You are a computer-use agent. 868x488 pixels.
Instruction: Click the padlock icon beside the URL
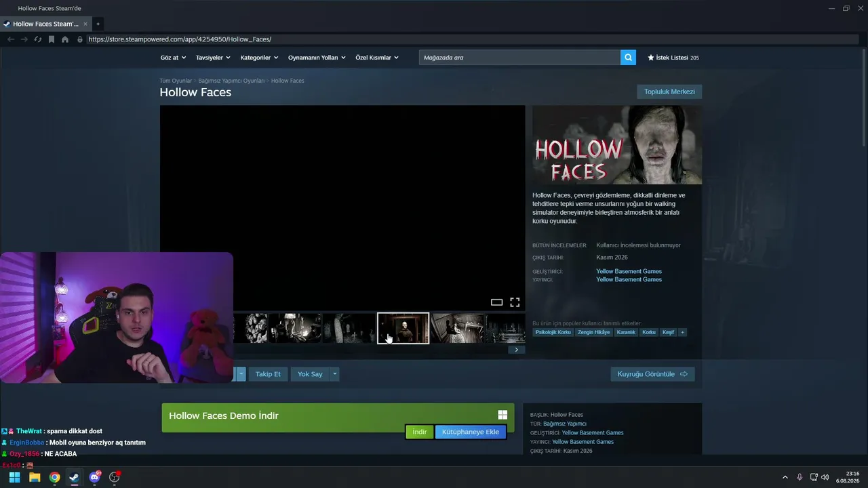80,39
